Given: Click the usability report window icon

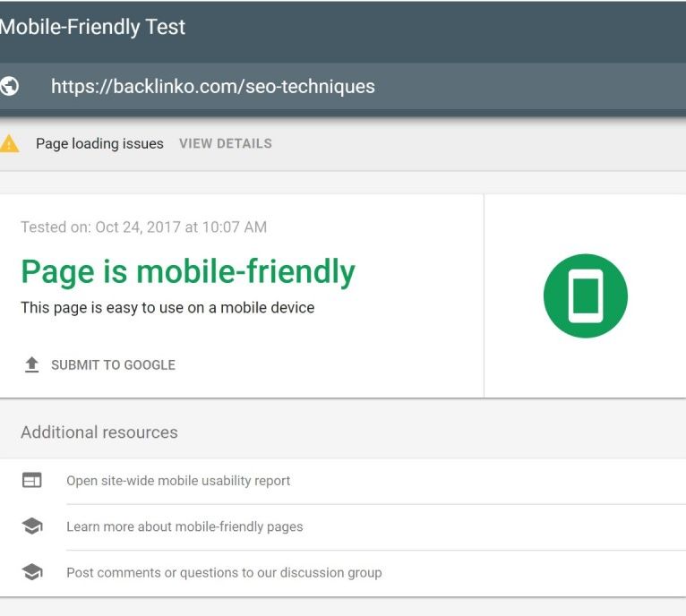Looking at the screenshot, I should [32, 481].
